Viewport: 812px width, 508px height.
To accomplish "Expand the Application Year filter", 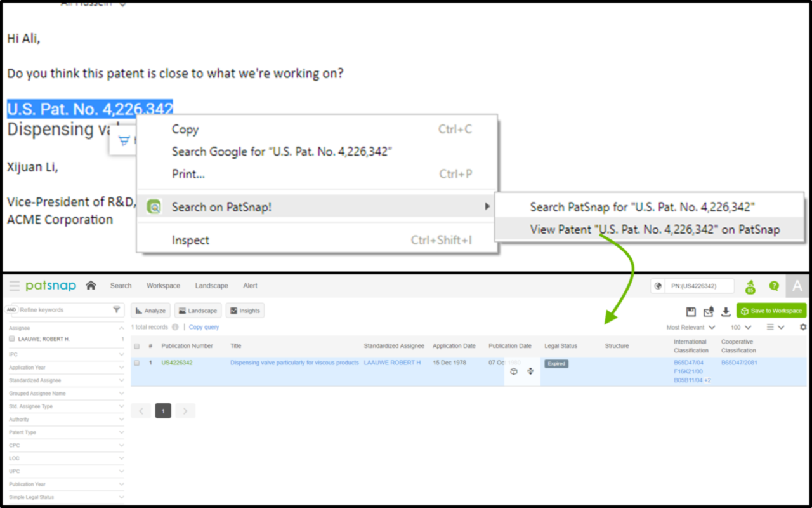I will (x=122, y=368).
